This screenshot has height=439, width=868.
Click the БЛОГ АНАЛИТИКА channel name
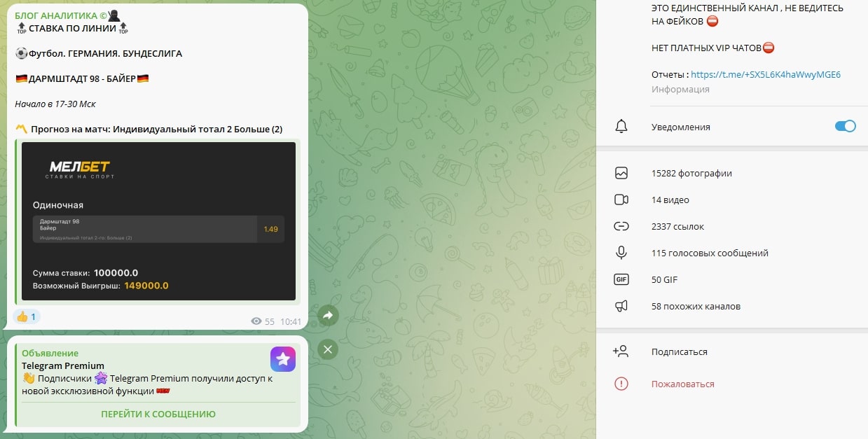[x=62, y=15]
